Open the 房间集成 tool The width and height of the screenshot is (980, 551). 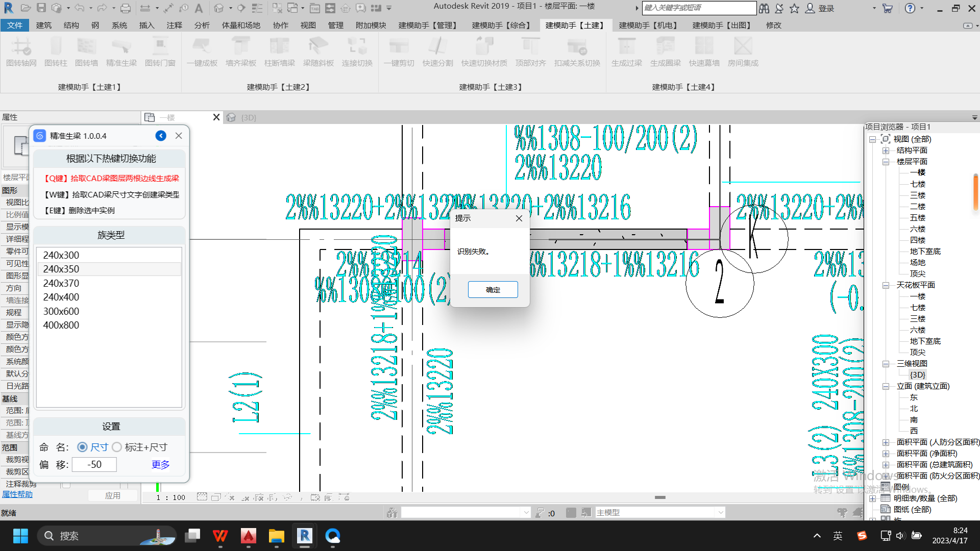[x=743, y=47]
